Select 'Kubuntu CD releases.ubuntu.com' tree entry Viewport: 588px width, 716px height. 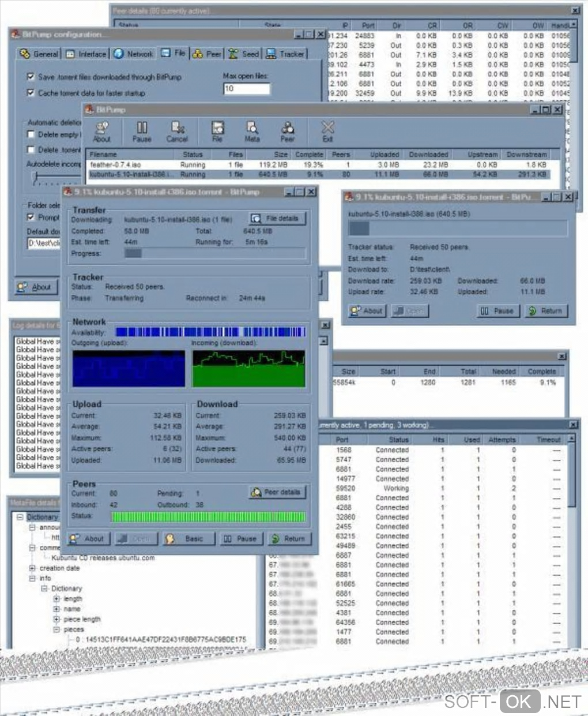(103, 558)
